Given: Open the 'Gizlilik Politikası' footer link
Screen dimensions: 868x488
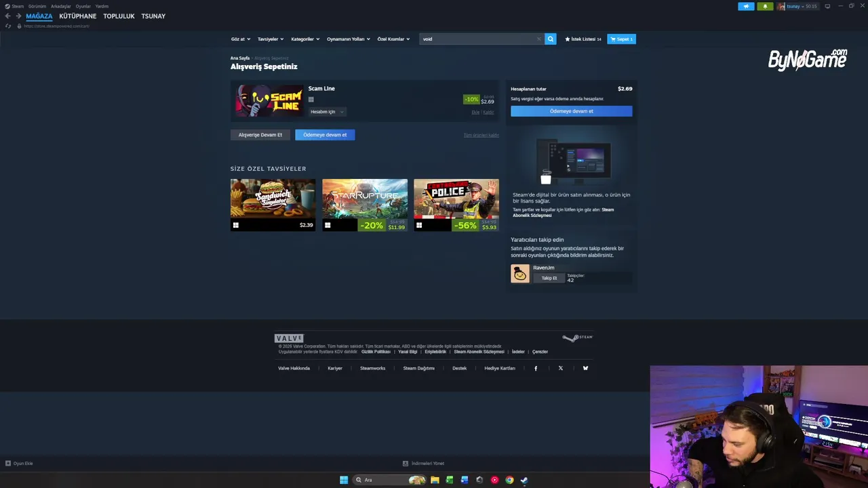Looking at the screenshot, I should pyautogui.click(x=376, y=352).
